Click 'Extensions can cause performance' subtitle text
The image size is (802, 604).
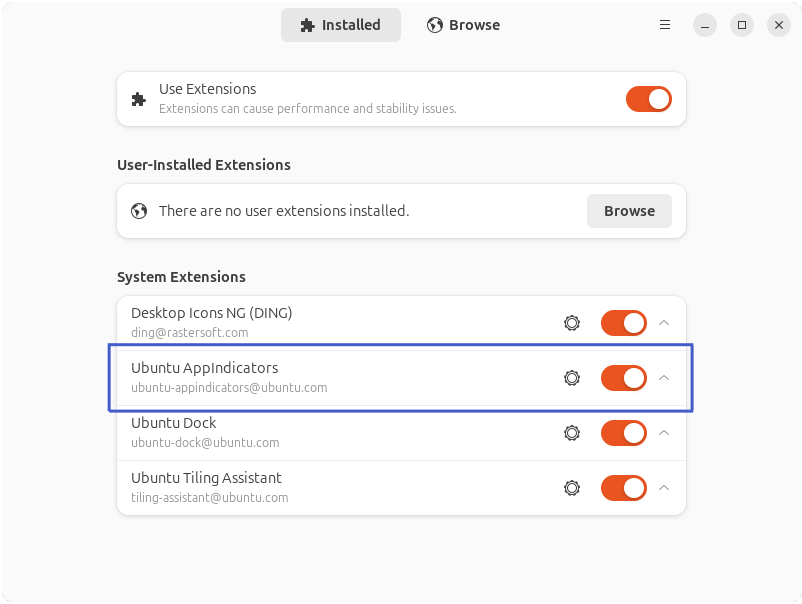click(308, 108)
